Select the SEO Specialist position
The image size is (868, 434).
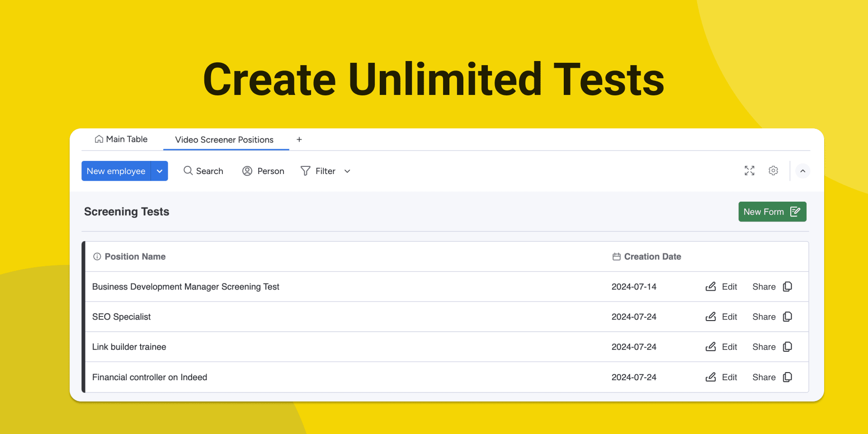(x=122, y=317)
